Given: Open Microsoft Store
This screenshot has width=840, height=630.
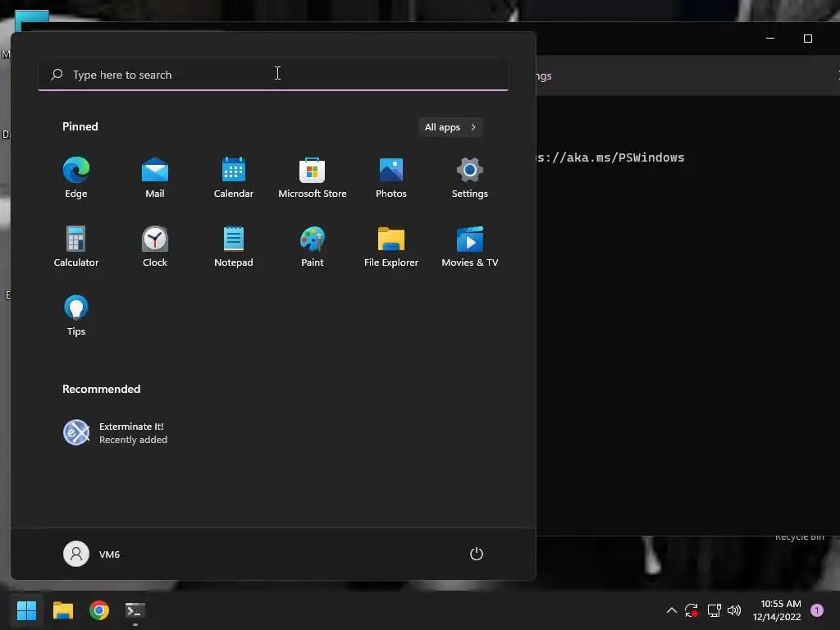Looking at the screenshot, I should tap(313, 178).
